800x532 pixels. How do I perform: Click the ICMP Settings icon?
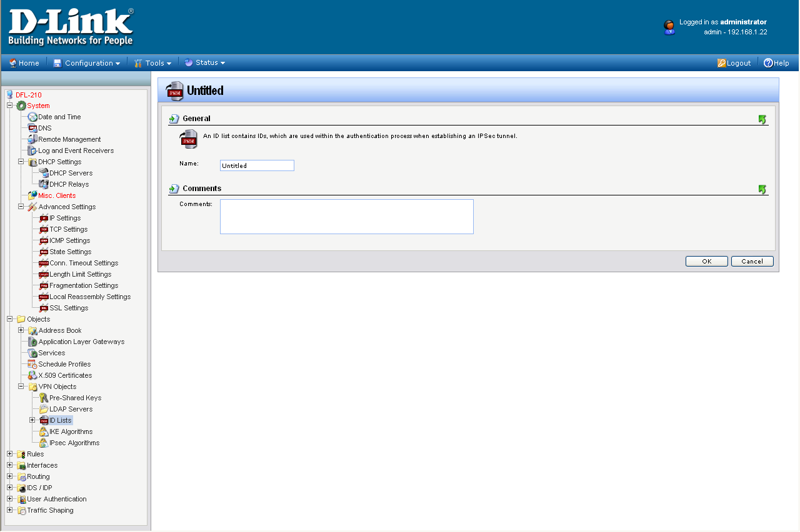tap(44, 240)
